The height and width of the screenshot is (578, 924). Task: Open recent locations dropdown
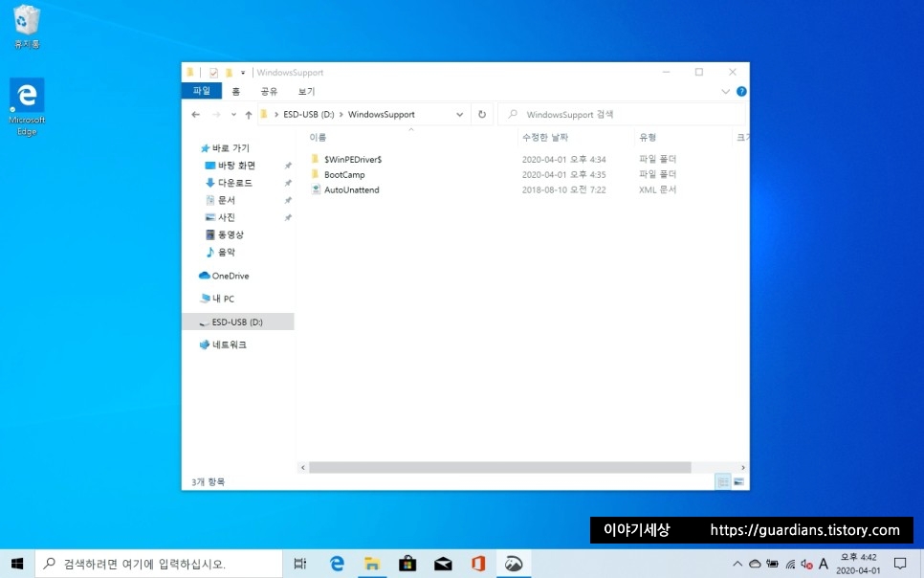[233, 115]
